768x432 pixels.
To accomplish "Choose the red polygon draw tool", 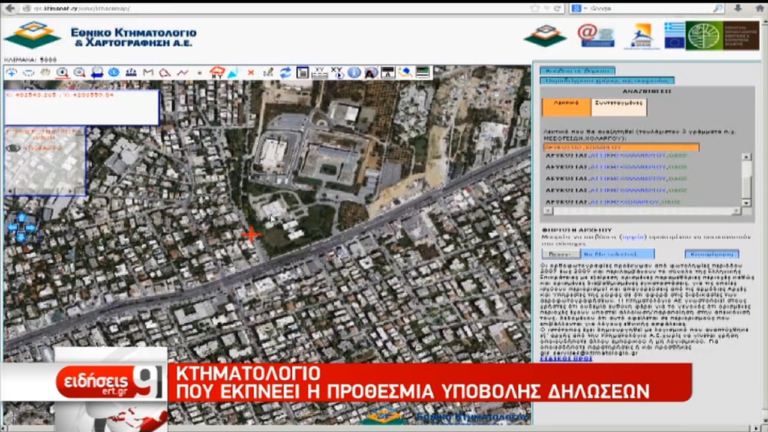I will coord(165,73).
